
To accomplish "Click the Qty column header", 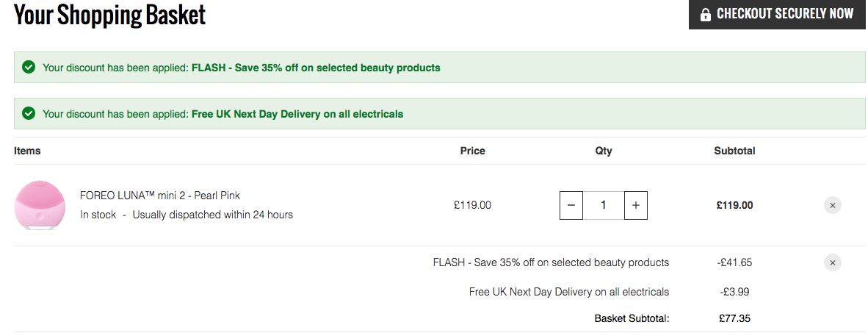I will click(x=604, y=151).
